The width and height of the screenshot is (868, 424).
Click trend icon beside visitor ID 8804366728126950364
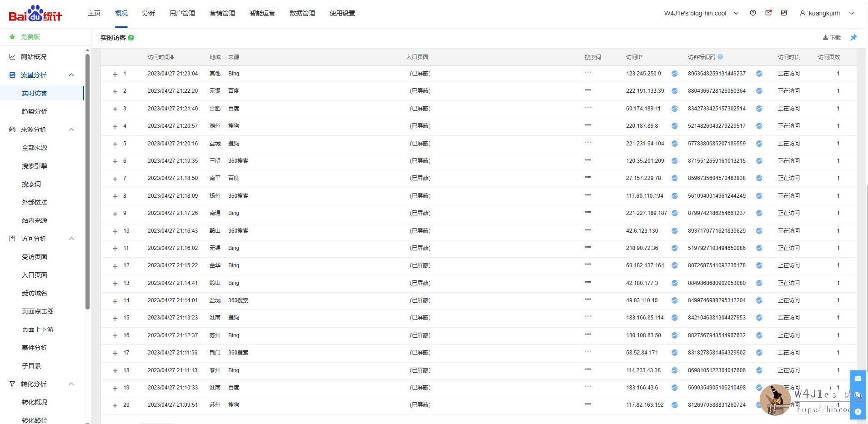coord(759,91)
